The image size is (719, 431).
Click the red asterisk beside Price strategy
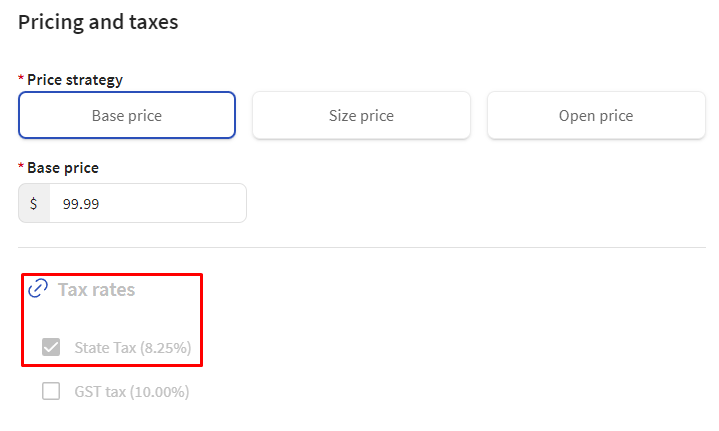(x=21, y=78)
